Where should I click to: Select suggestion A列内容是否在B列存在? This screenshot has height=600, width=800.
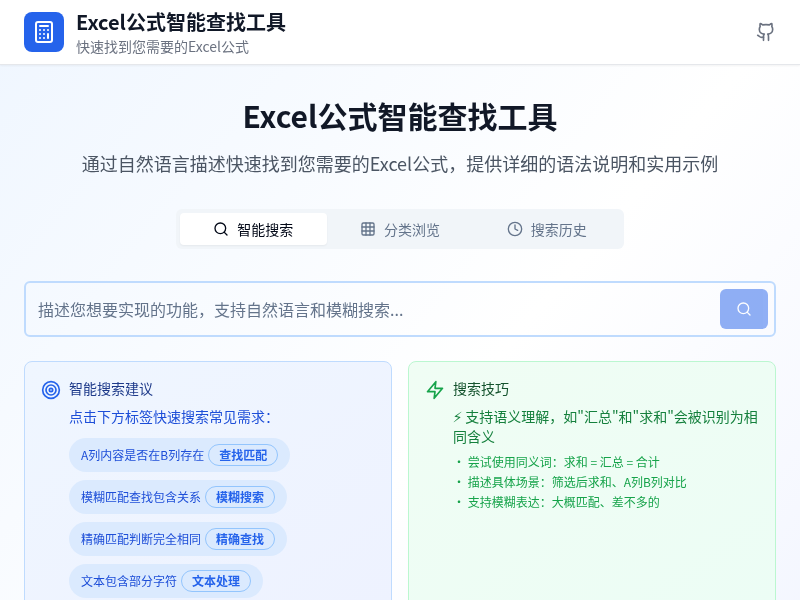click(x=180, y=455)
